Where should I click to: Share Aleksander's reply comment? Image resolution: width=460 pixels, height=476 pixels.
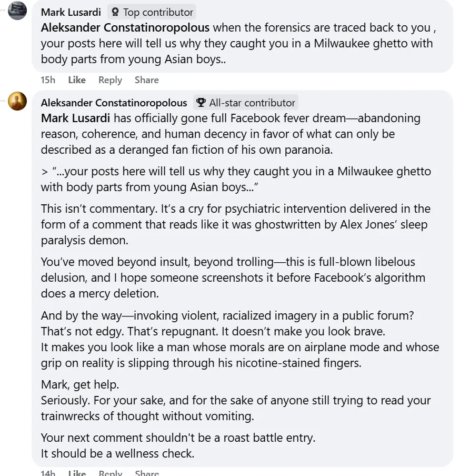pos(146,473)
